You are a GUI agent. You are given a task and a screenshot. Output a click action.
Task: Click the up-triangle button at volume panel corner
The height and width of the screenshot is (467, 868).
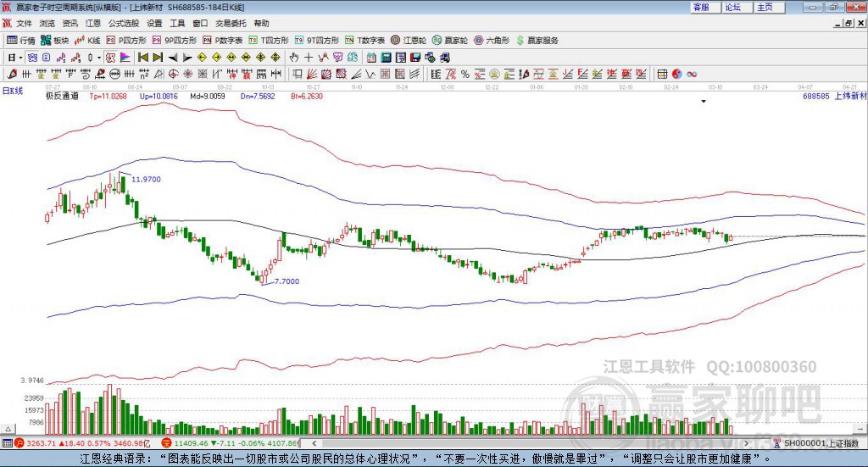click(8, 429)
